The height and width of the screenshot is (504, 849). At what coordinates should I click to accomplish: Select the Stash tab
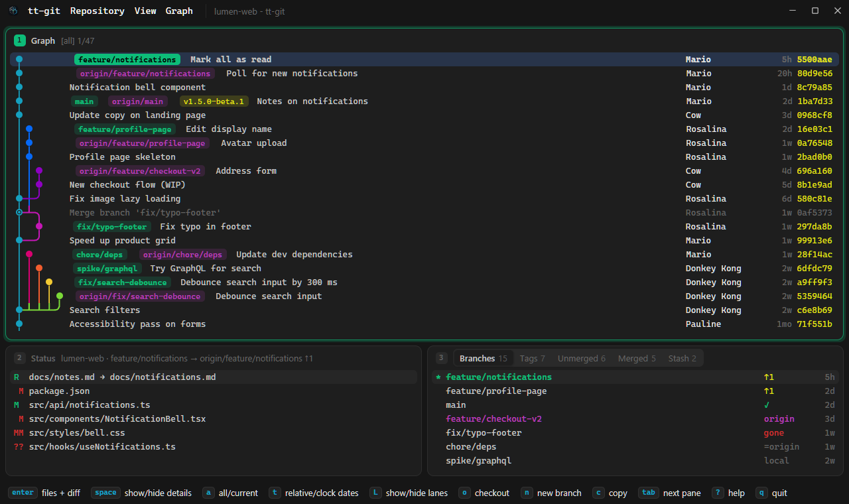pyautogui.click(x=682, y=358)
